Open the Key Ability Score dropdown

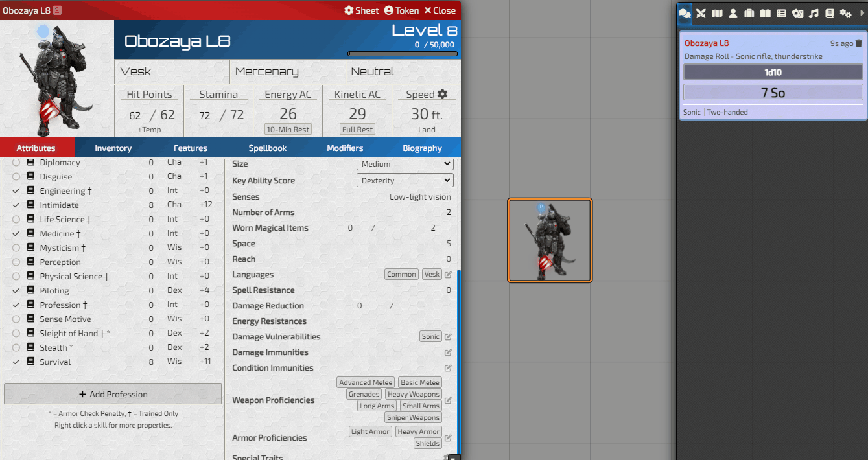click(405, 180)
